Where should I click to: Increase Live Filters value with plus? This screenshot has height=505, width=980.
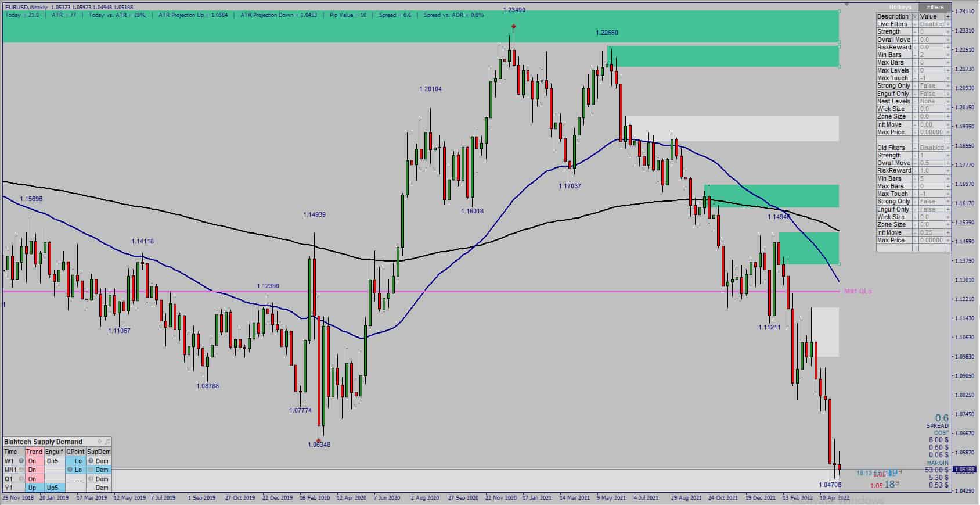[948, 24]
